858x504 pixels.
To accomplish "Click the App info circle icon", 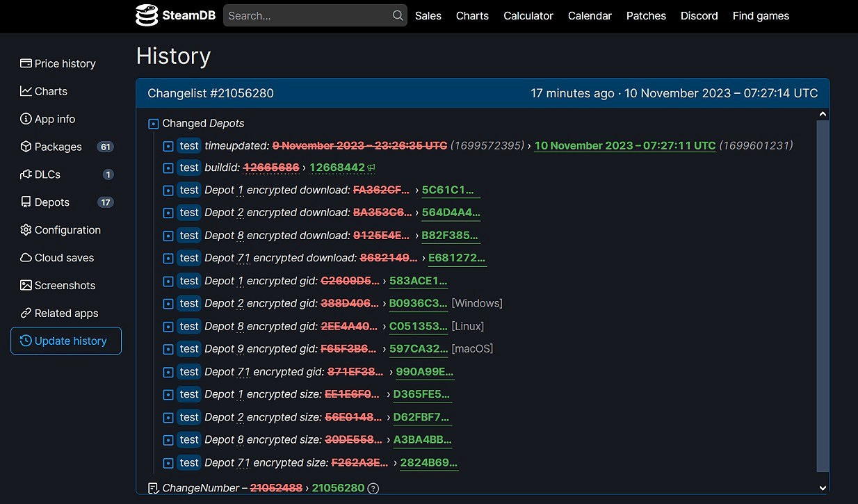I will click(x=26, y=119).
